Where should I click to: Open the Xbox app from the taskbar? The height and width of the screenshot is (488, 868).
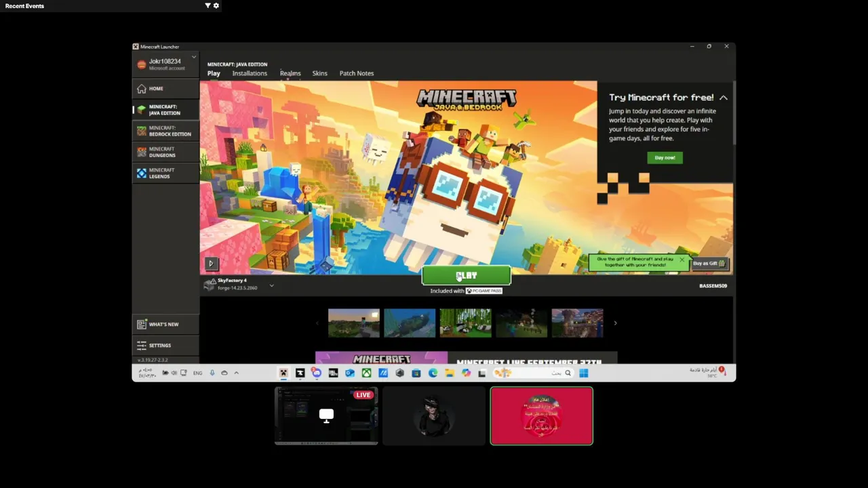click(x=366, y=373)
